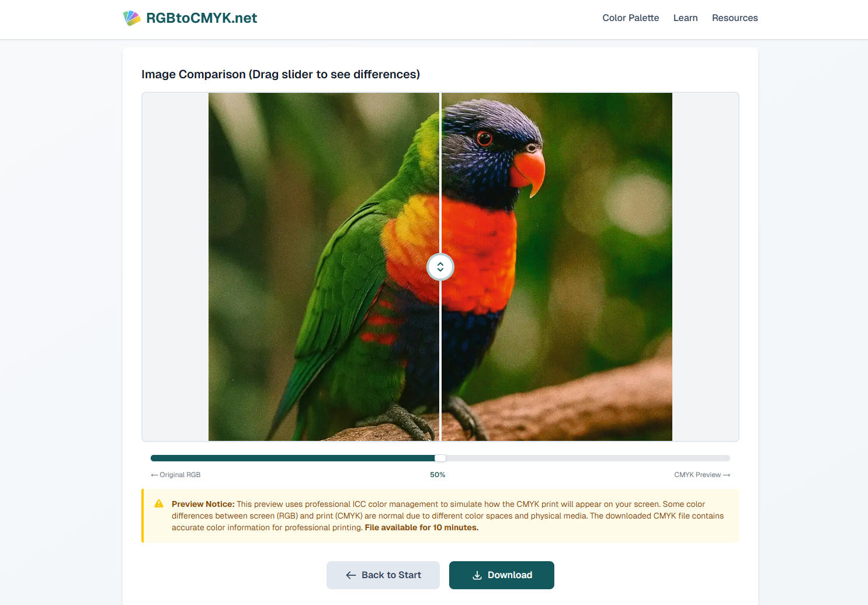Click the yellow warning triangle icon
The height and width of the screenshot is (605, 868).
(x=159, y=503)
